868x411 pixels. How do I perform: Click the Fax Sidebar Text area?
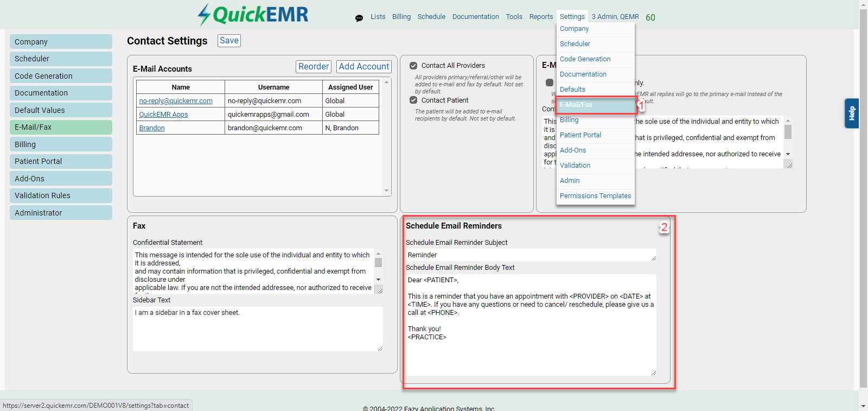pyautogui.click(x=258, y=329)
